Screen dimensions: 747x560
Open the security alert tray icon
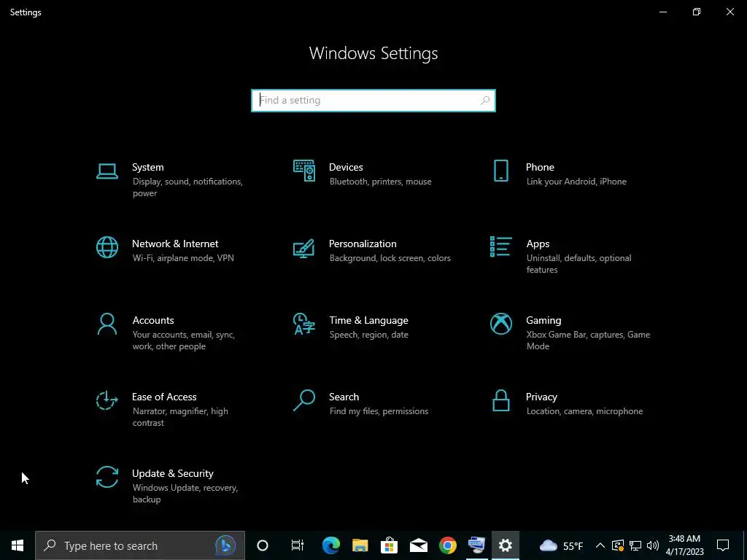617,545
